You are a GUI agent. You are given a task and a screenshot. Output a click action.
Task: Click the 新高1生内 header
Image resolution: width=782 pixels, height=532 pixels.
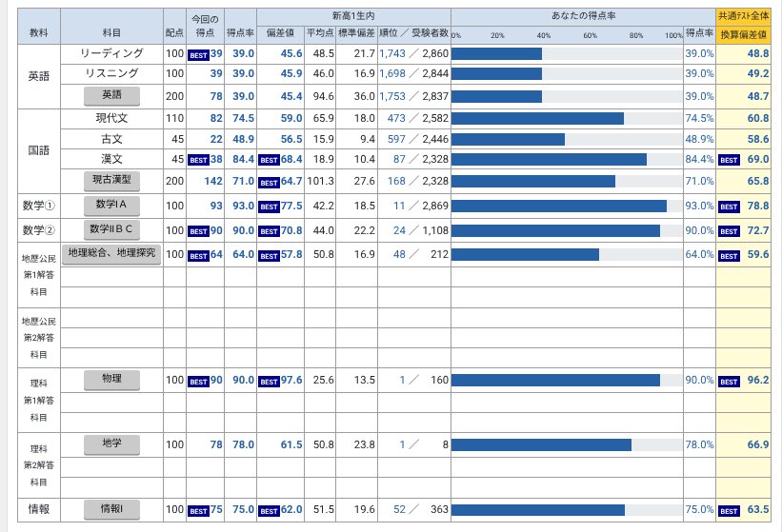click(x=353, y=16)
